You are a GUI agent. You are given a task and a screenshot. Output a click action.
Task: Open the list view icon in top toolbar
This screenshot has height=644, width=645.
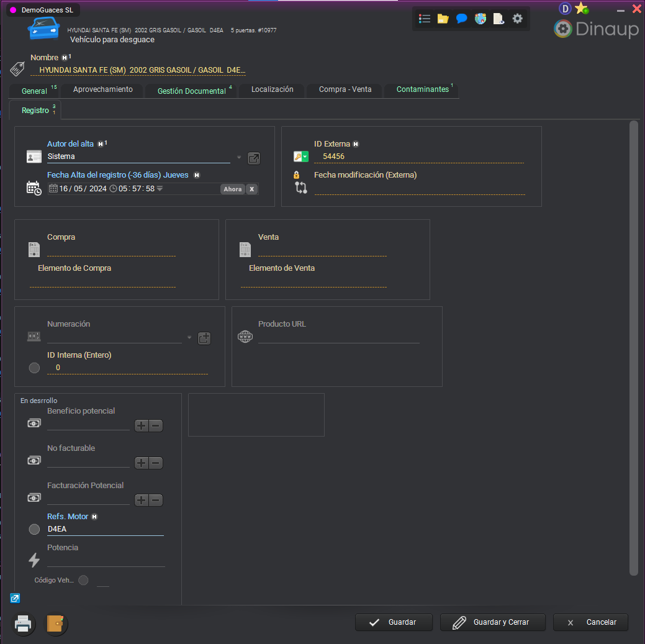(x=425, y=19)
